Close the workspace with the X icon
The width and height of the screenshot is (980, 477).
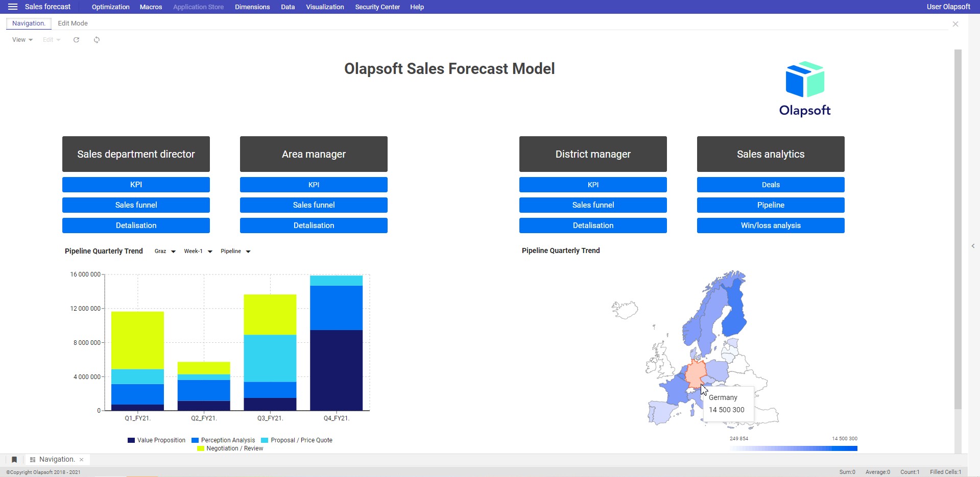pos(955,24)
